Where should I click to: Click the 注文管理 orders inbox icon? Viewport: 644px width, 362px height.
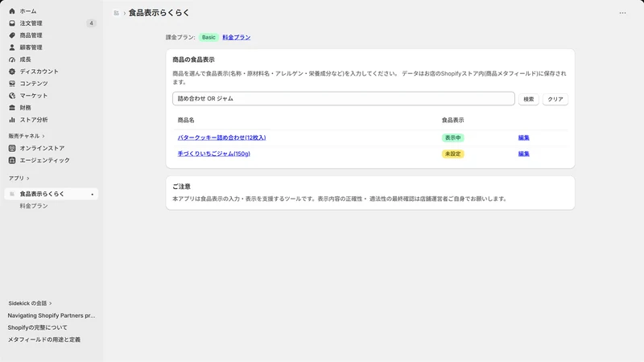coord(12,23)
